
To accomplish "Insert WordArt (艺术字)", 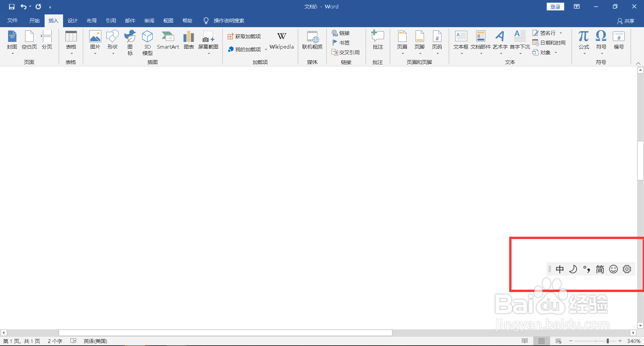I will tap(500, 43).
